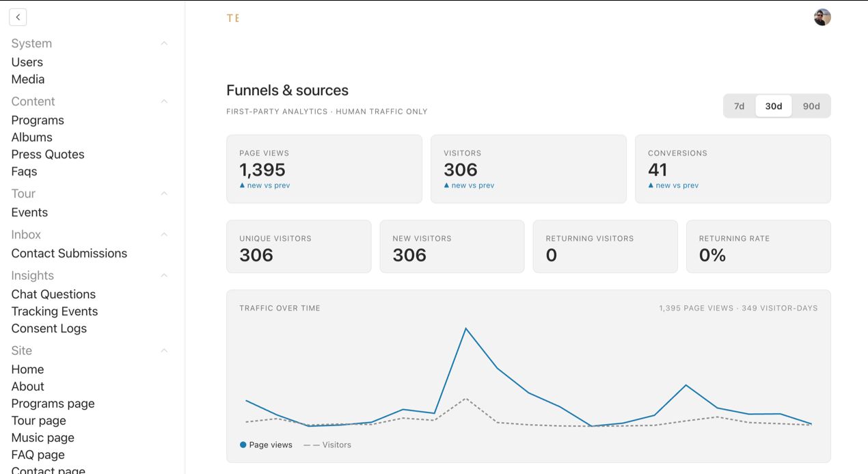Collapse the Site section chevron
The width and height of the screenshot is (868, 474).
164,350
